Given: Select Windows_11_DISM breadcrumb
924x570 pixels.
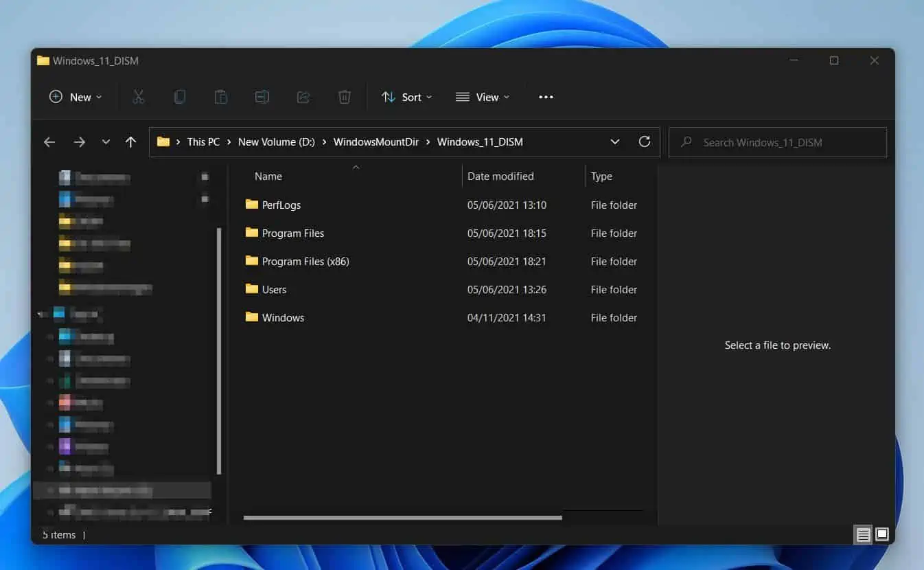Looking at the screenshot, I should point(480,142).
